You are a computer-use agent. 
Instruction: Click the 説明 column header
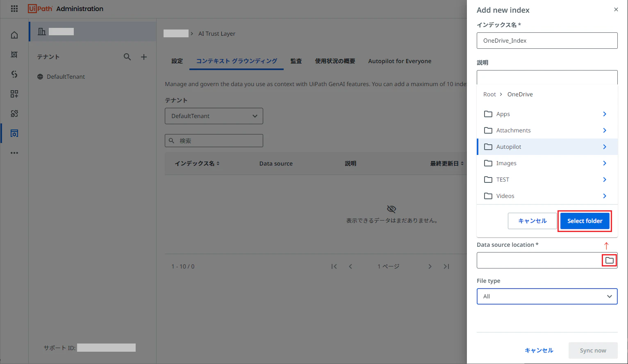[x=350, y=164]
